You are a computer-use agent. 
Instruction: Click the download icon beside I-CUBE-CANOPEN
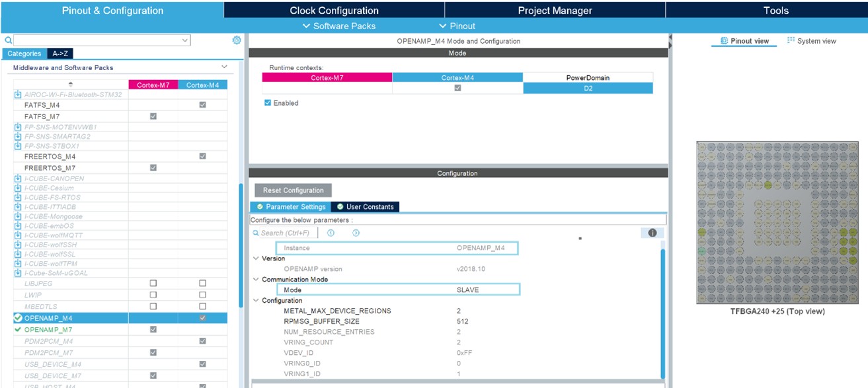pos(18,178)
